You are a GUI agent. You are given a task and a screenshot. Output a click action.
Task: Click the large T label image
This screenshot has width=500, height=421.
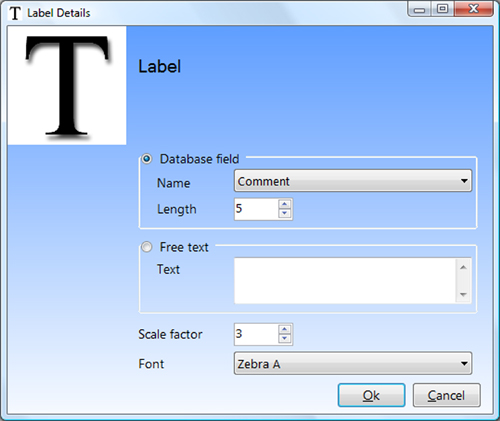tap(67, 86)
